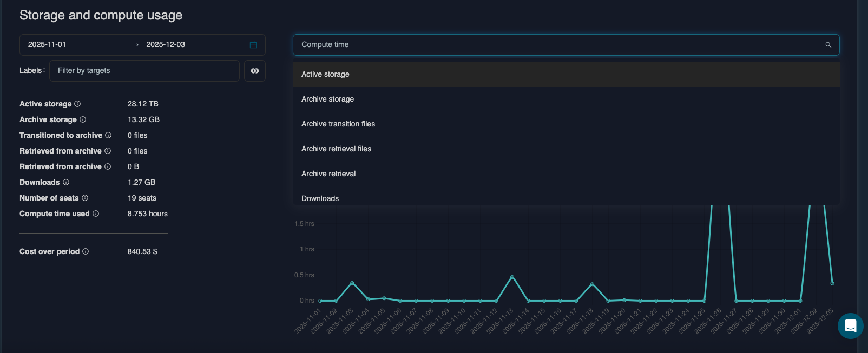Select Archive transition files option
This screenshot has width=868, height=353.
click(338, 124)
